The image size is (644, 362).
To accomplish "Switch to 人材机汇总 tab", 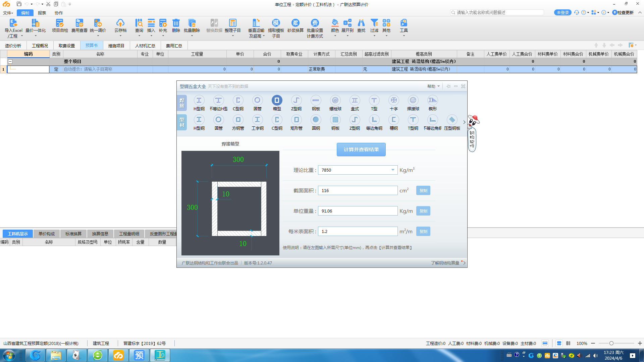I will coord(145,46).
